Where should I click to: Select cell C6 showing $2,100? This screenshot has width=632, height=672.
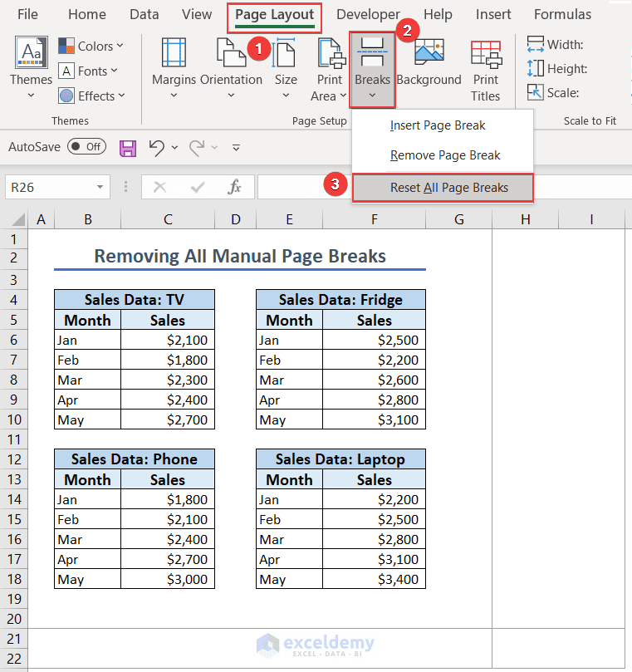(x=168, y=340)
